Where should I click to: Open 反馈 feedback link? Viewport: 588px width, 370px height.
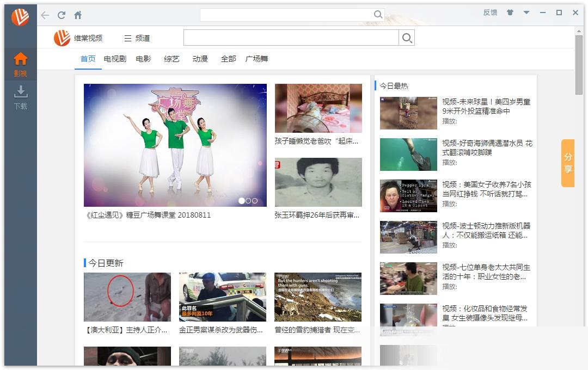490,13
